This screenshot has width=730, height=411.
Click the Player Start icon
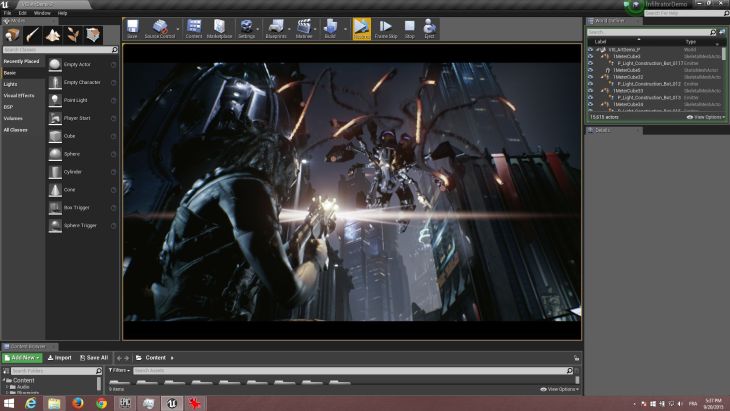[55, 118]
